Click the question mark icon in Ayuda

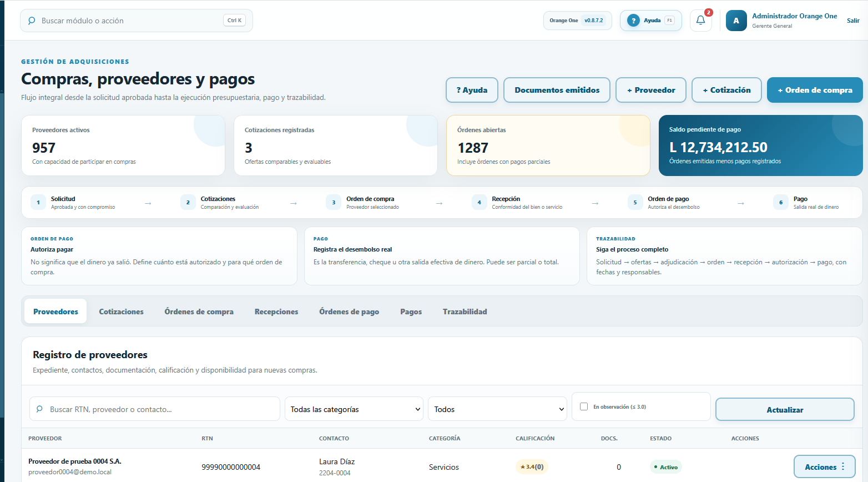pos(633,21)
